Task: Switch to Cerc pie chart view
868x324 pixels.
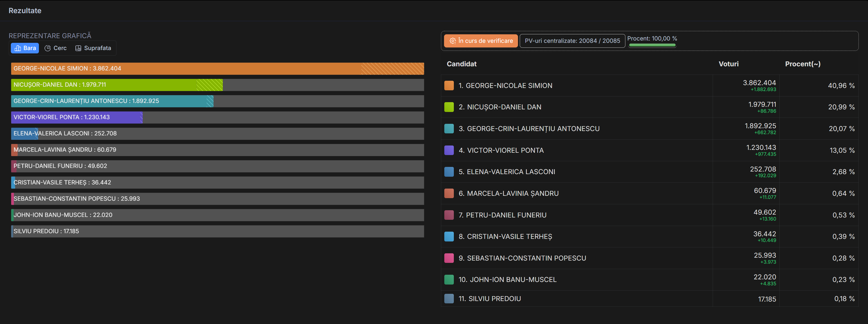Action: (x=56, y=48)
